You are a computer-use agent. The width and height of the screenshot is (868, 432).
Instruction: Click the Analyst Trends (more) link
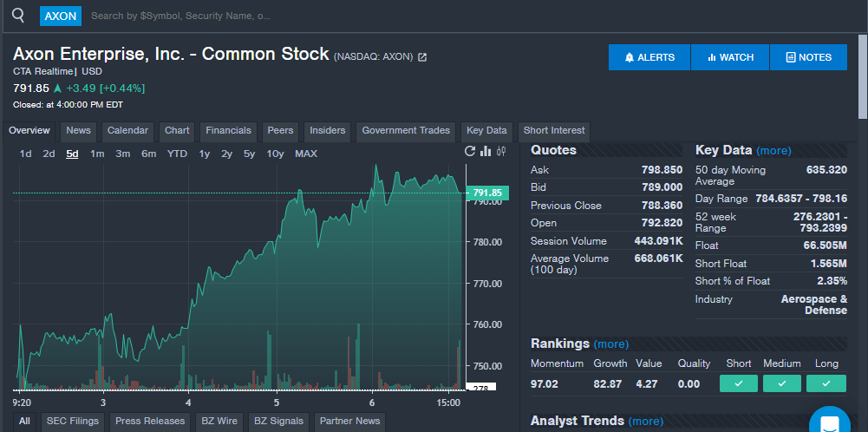[645, 422]
